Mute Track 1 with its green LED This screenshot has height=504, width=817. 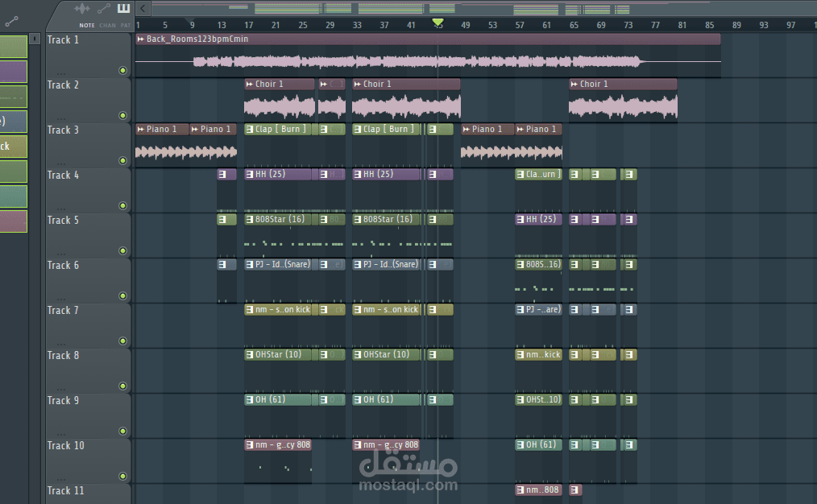123,70
